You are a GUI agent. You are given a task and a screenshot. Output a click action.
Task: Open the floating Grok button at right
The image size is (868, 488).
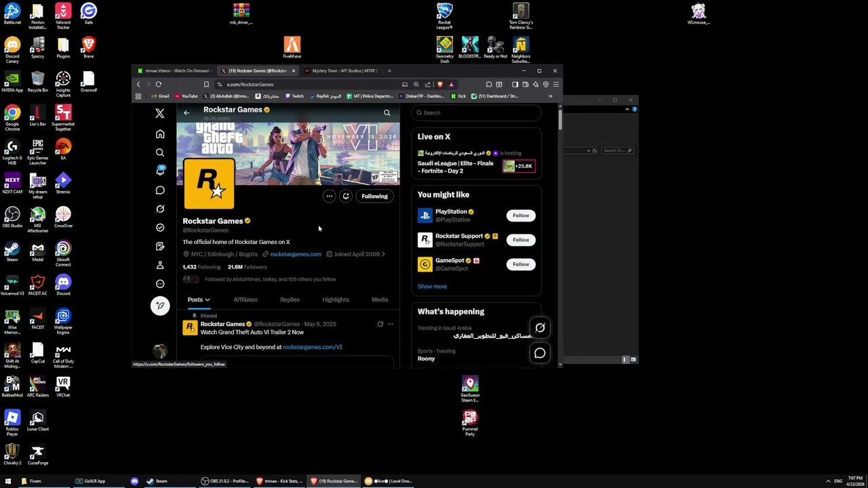point(540,328)
